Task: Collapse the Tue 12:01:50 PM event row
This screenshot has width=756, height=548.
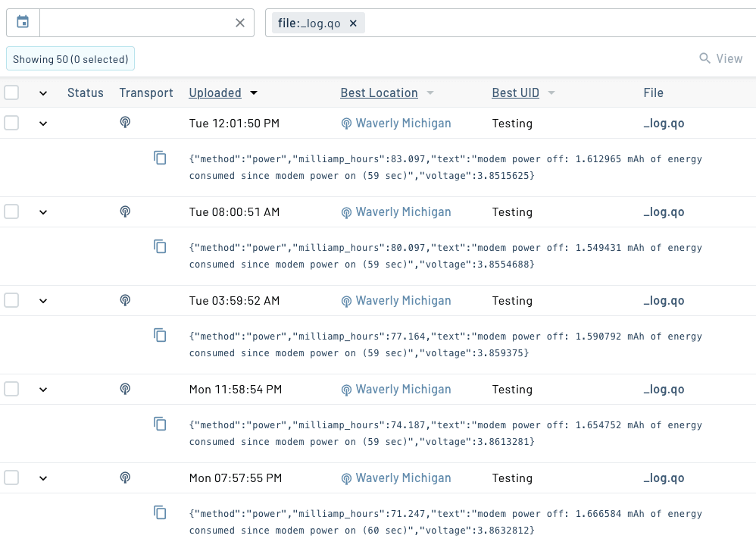Action: tap(43, 124)
